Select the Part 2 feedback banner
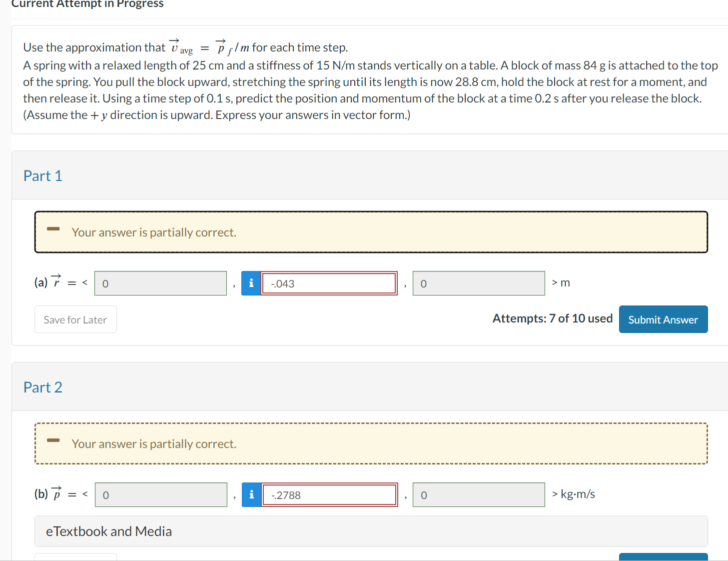The height and width of the screenshot is (561, 728). (371, 443)
